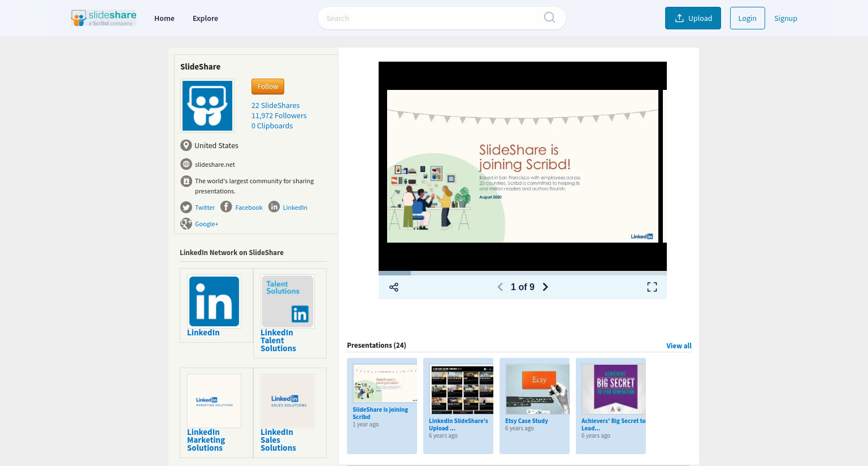Click the orange Follow button

click(268, 87)
